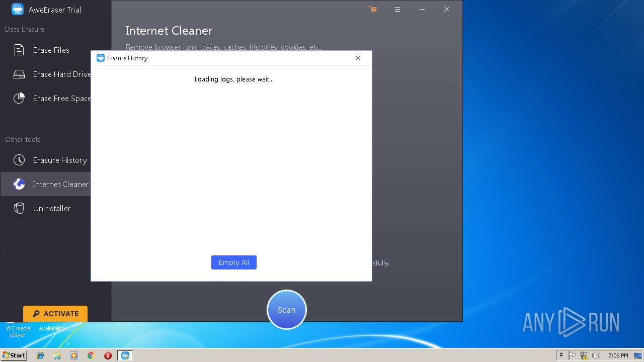Click the taskbar clock showing 7:06 PM
Viewport: 644px width, 362px height.
618,355
